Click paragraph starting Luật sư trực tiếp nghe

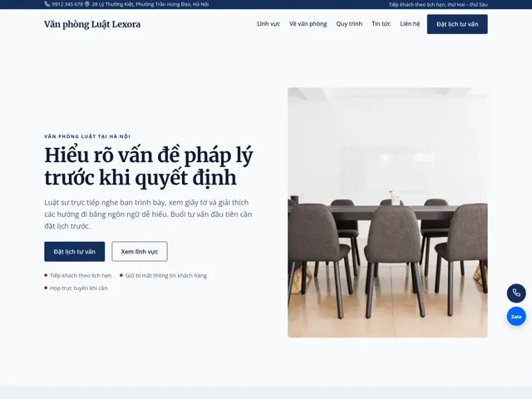148,214
